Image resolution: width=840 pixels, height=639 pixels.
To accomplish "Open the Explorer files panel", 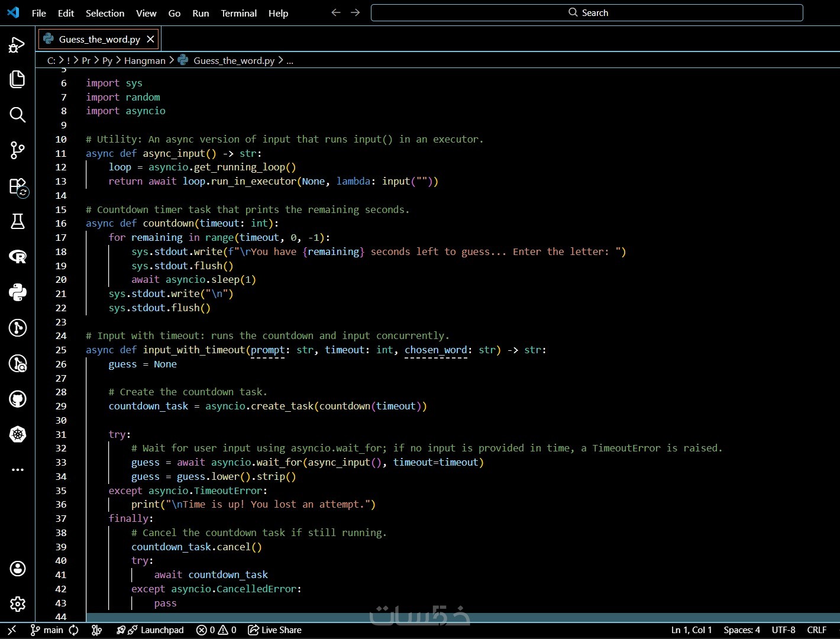I will [x=17, y=79].
